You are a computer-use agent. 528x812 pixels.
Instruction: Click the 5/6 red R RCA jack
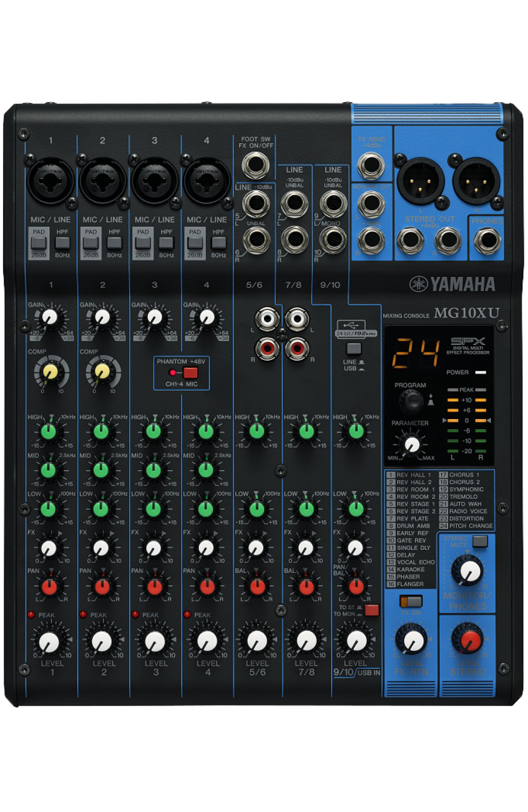click(267, 349)
